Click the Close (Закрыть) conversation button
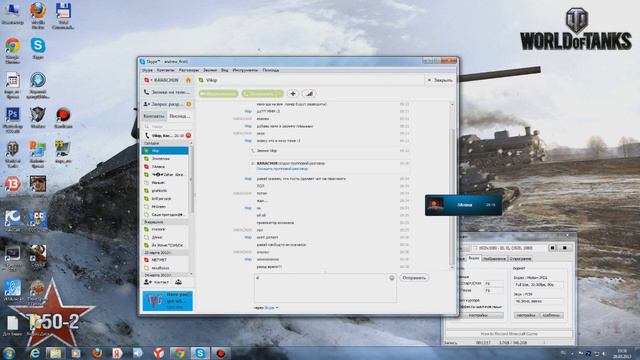Image resolution: width=640 pixels, height=360 pixels. (440, 80)
